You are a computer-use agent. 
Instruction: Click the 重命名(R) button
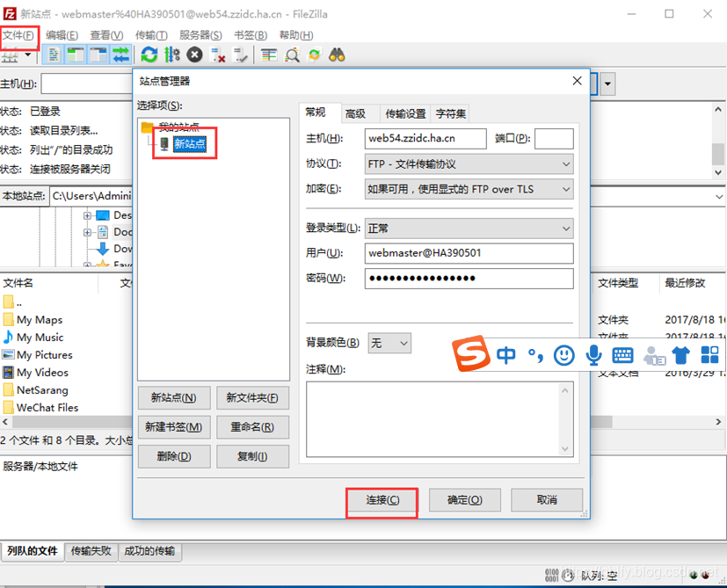[x=252, y=427]
